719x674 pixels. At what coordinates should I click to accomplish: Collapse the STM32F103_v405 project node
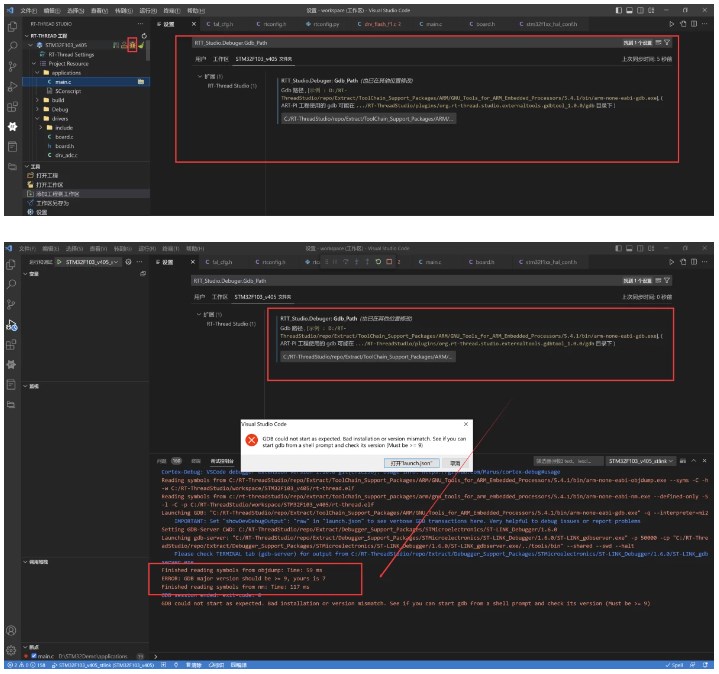(30, 45)
